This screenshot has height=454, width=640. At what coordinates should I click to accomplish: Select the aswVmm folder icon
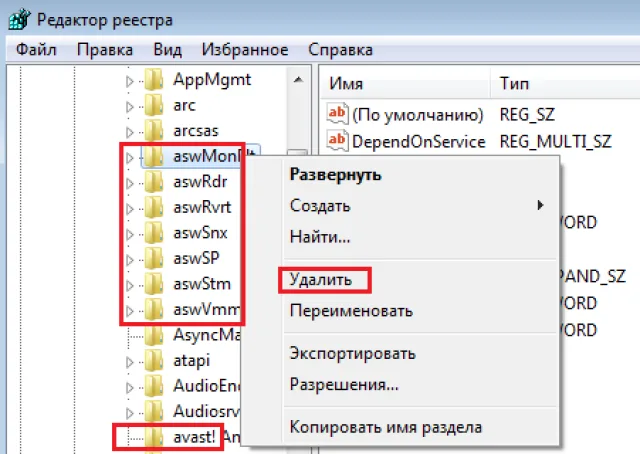(x=154, y=310)
